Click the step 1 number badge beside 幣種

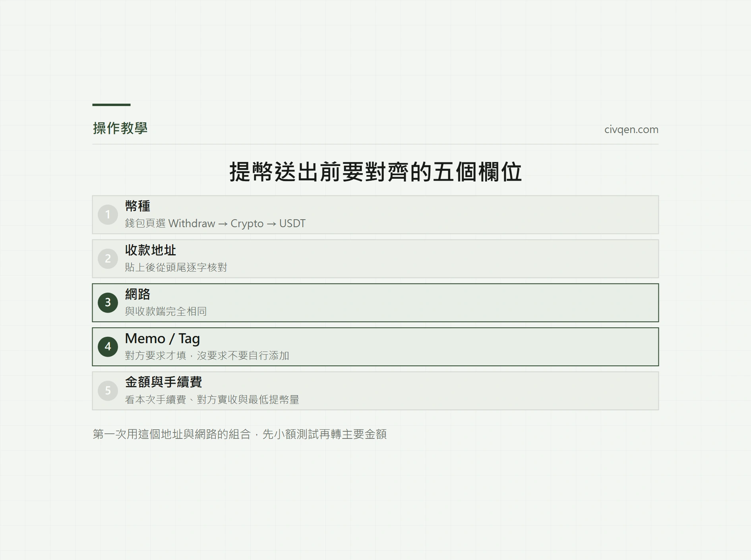[x=108, y=215]
